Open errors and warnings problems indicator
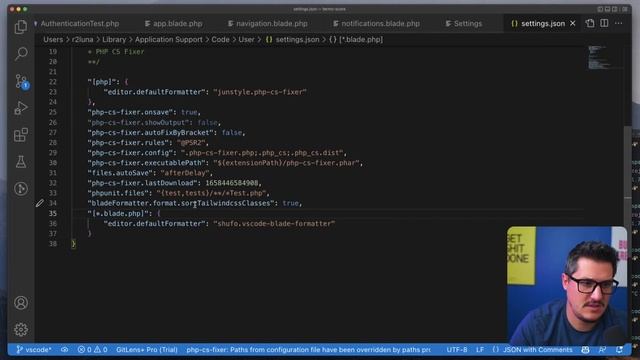This screenshot has height=360, width=640. [x=93, y=350]
